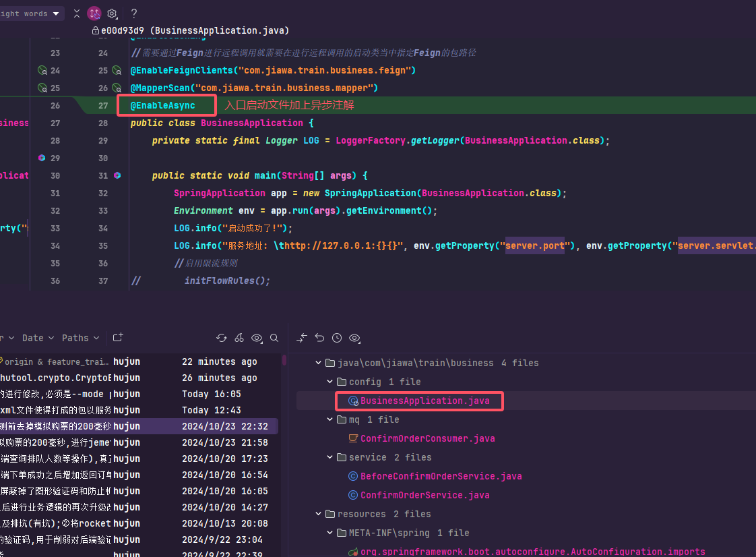Click the @EnableAsync annotation text
The image size is (756, 557).
163,105
